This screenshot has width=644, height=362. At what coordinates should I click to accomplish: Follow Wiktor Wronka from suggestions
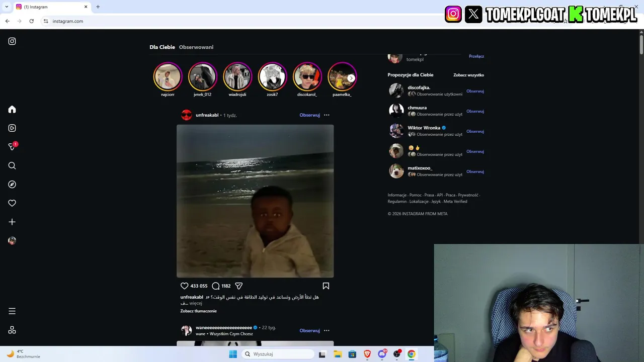pos(475,131)
